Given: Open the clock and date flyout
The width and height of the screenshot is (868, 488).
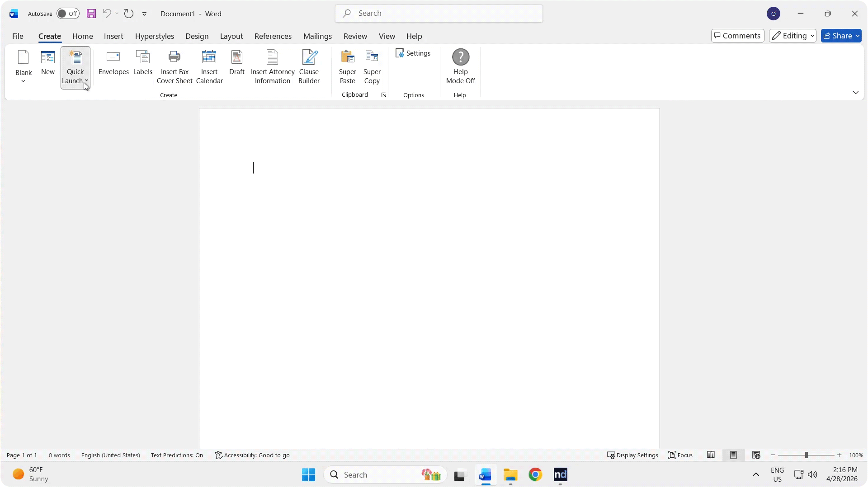Looking at the screenshot, I should coord(842,474).
